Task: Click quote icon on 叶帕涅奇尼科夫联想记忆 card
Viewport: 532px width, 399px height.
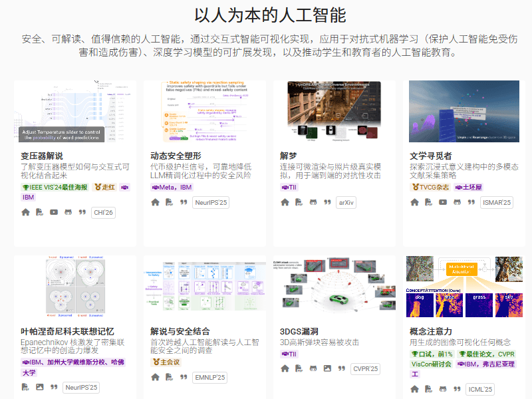Action: click(54, 387)
